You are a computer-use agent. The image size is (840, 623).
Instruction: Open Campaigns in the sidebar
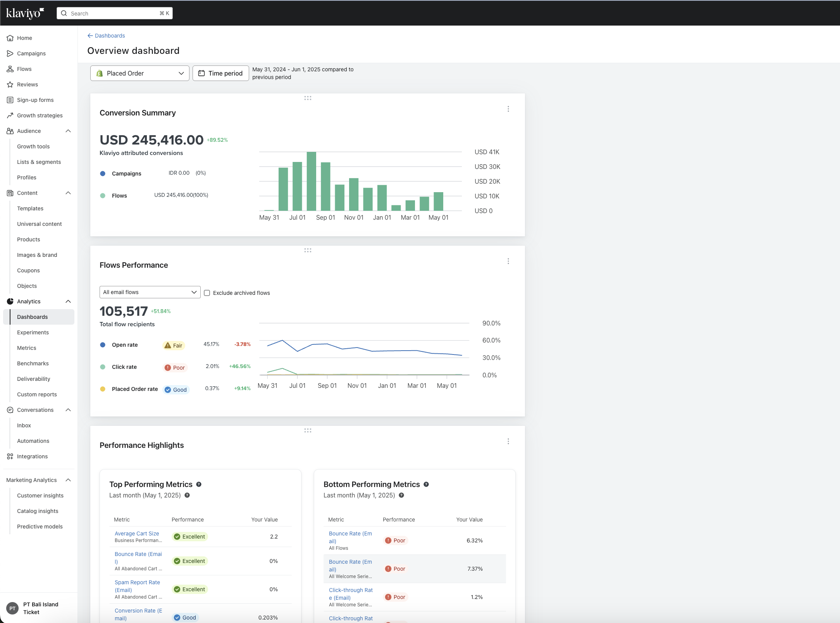pos(31,53)
